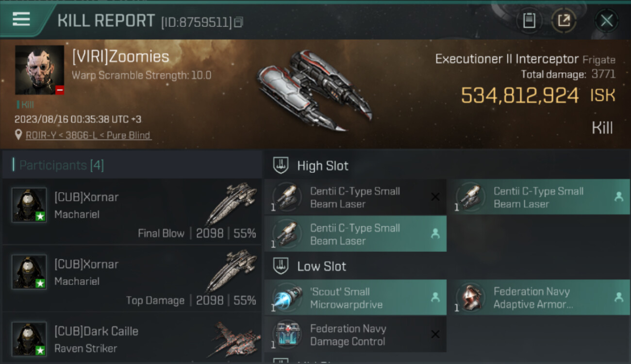
Task: Open the hamburger menu icon
Action: pos(21,19)
